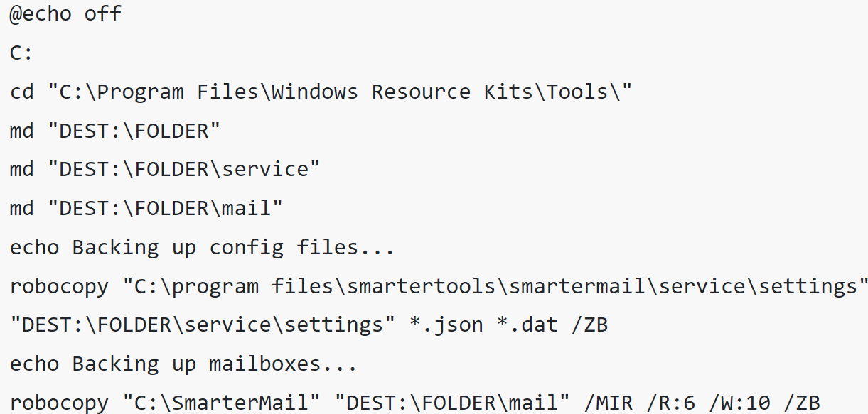Click the "Backing up config files..." echo line

point(202,248)
